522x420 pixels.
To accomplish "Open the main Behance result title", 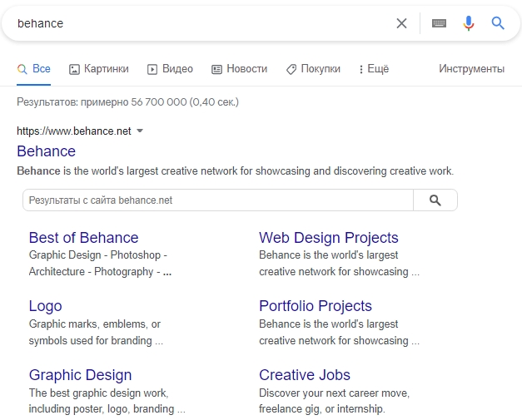I will pos(46,151).
